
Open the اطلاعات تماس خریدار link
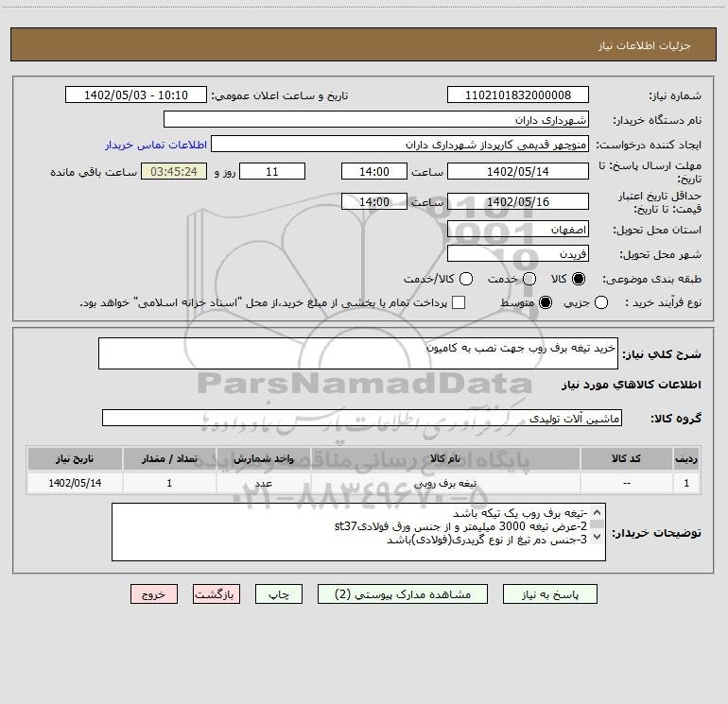click(x=156, y=145)
